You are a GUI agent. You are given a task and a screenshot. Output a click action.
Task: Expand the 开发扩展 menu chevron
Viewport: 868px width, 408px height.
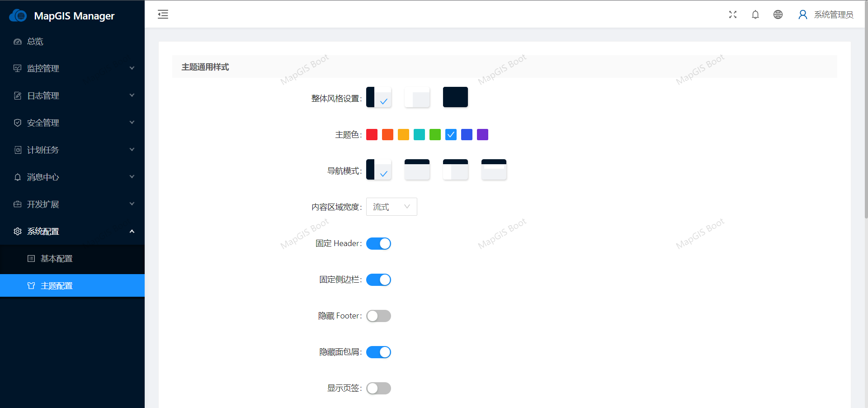click(x=132, y=204)
